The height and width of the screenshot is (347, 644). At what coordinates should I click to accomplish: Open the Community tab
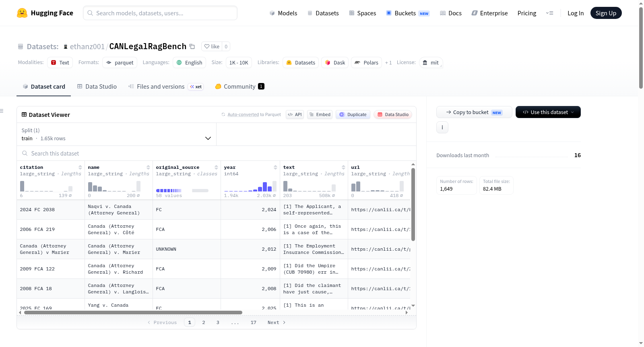(x=240, y=86)
